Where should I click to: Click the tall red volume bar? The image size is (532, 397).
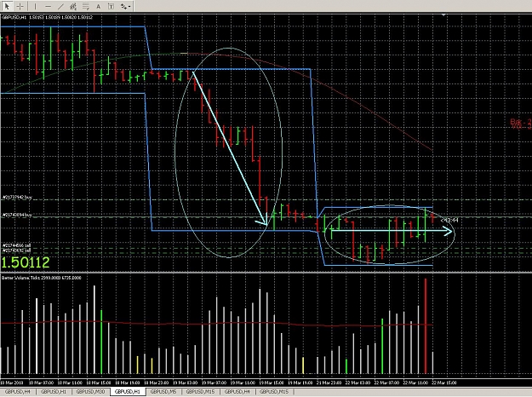coord(426,326)
